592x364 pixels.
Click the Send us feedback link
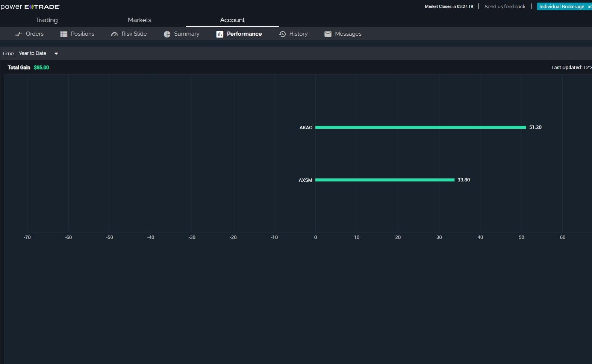(505, 6)
